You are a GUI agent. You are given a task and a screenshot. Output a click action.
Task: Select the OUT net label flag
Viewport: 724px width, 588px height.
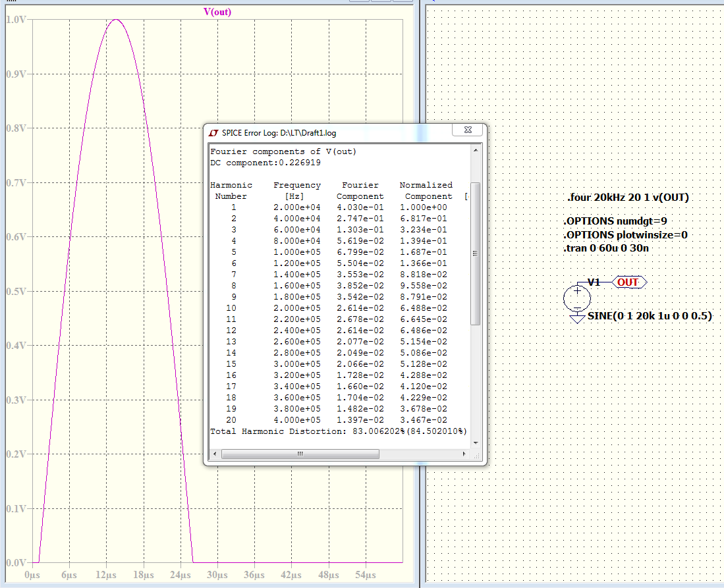pos(629,282)
